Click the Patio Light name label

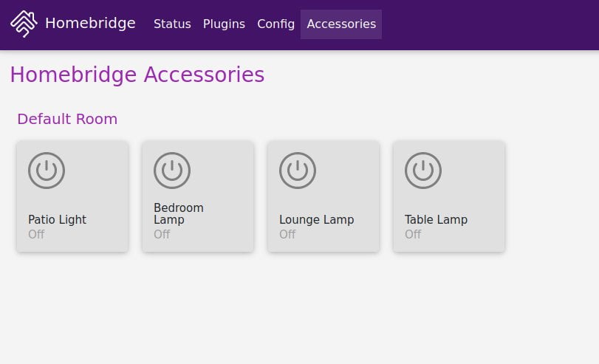click(x=57, y=219)
